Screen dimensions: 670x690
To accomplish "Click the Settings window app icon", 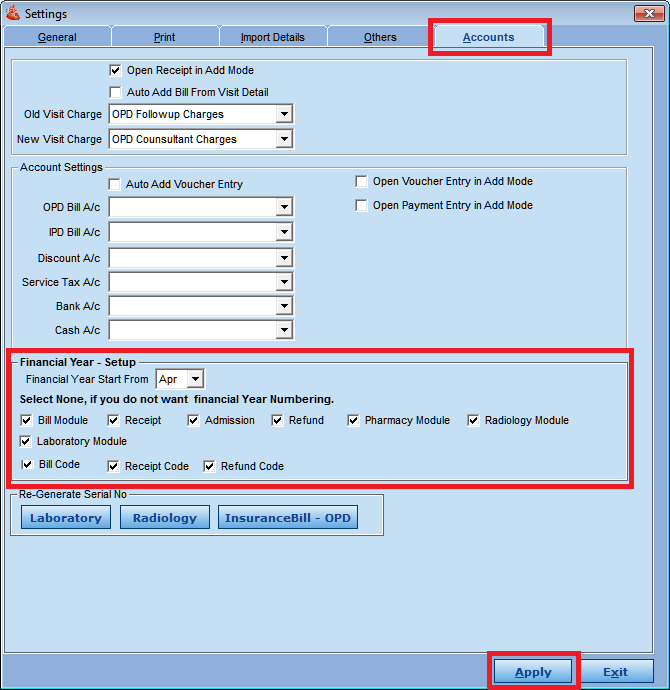I will pos(12,13).
